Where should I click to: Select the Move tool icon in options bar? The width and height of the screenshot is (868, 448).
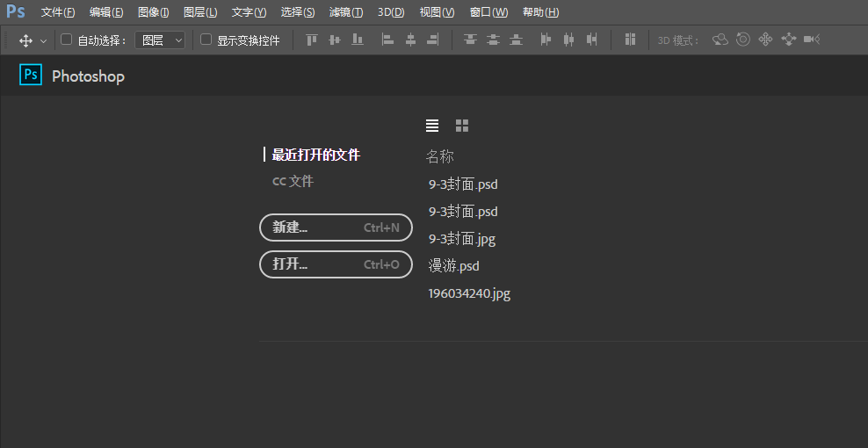[25, 40]
